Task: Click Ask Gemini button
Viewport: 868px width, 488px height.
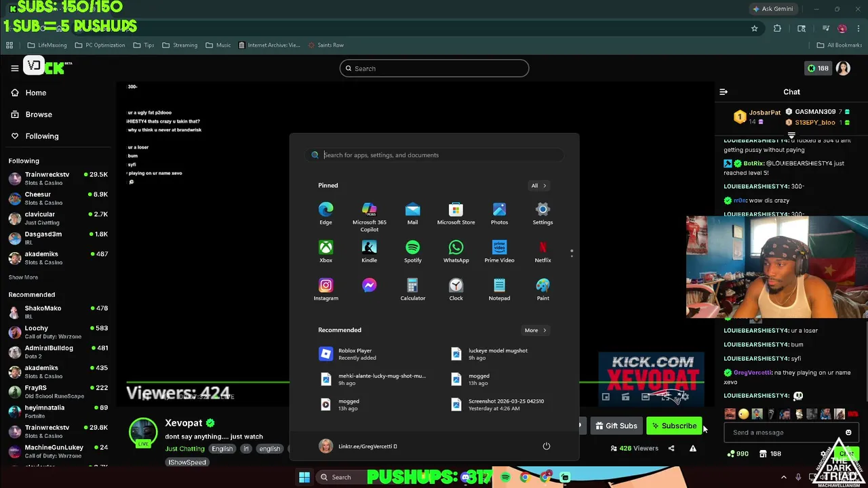Action: coord(772,9)
